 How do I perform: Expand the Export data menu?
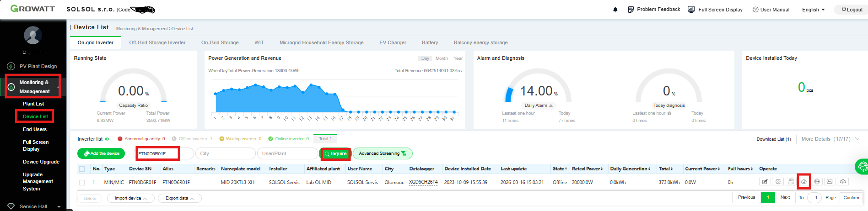pyautogui.click(x=179, y=198)
